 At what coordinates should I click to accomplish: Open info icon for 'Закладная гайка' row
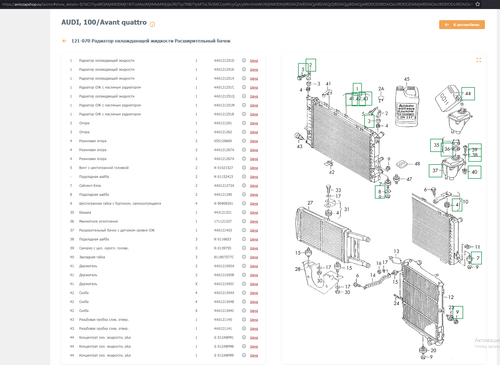pos(244,257)
